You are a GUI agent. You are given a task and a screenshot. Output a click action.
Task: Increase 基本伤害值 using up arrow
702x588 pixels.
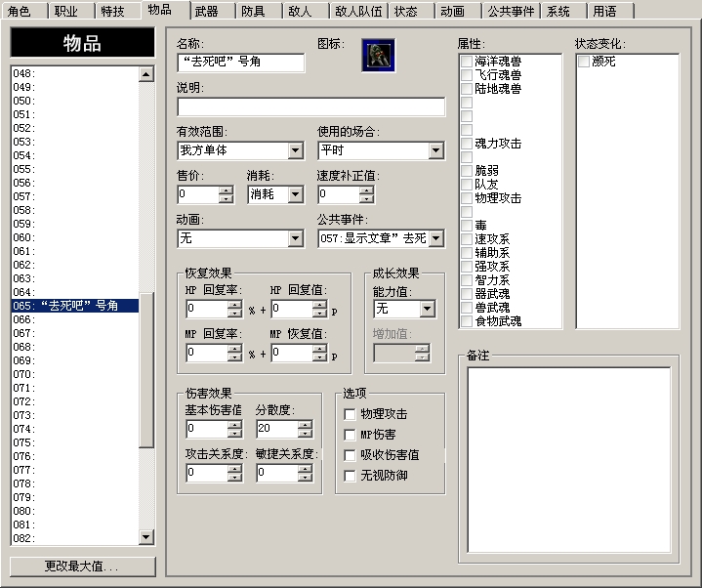pos(234,424)
